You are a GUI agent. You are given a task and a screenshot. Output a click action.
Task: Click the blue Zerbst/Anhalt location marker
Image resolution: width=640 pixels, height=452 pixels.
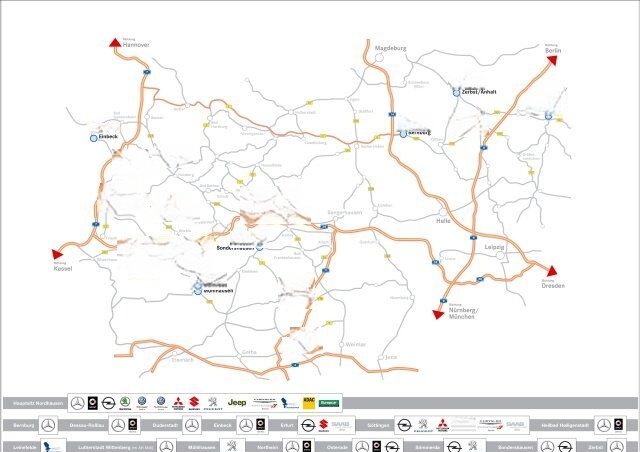coord(456,93)
